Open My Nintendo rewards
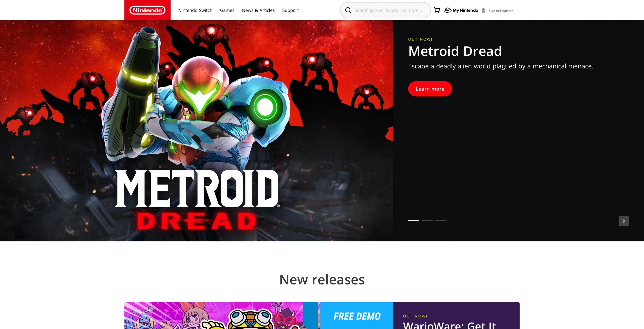The width and height of the screenshot is (644, 329). pyautogui.click(x=461, y=10)
